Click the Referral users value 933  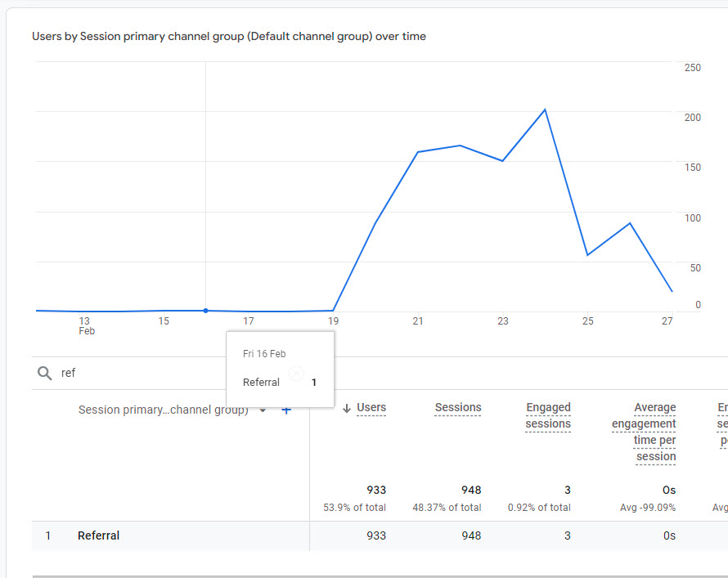click(376, 535)
